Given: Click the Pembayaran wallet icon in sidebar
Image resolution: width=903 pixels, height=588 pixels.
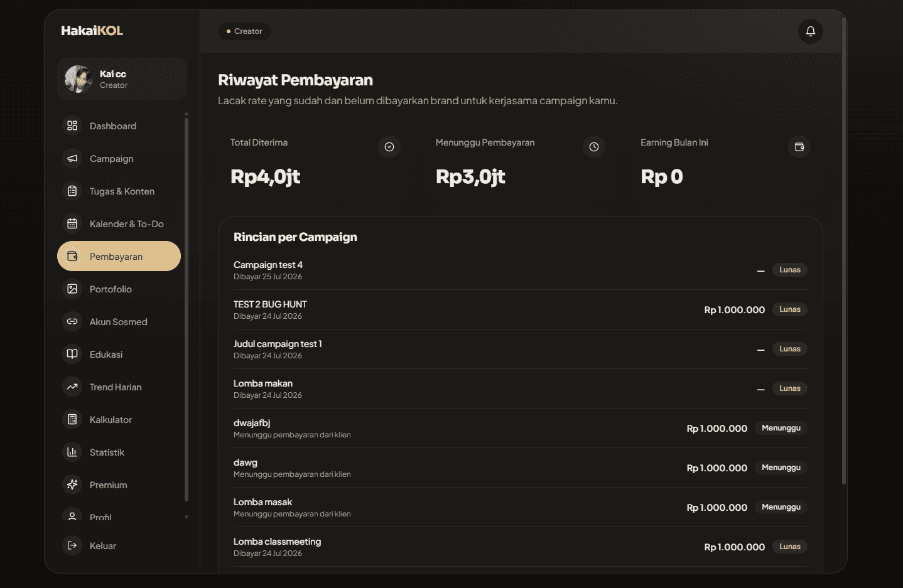Looking at the screenshot, I should click(72, 256).
